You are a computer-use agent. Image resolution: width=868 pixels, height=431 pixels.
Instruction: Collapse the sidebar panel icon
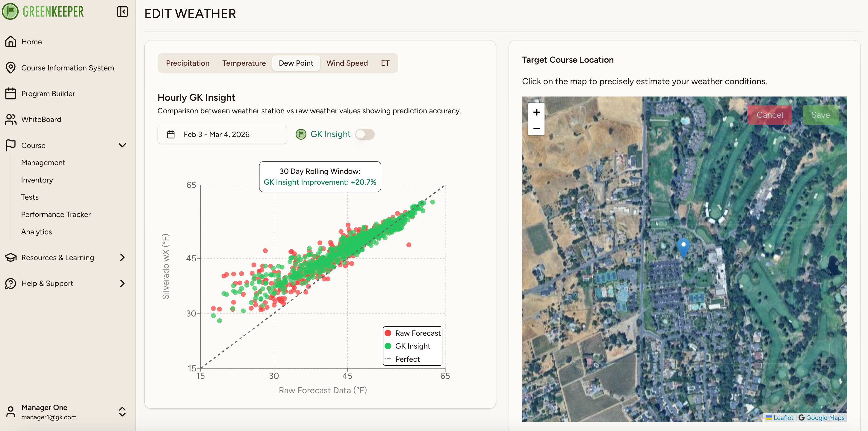122,12
